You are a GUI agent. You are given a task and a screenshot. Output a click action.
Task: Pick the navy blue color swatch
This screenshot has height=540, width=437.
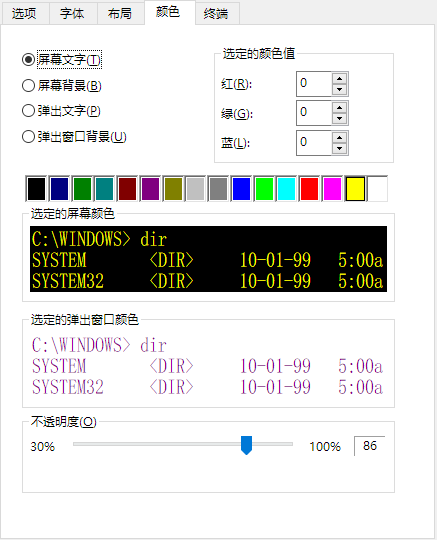pyautogui.click(x=59, y=189)
